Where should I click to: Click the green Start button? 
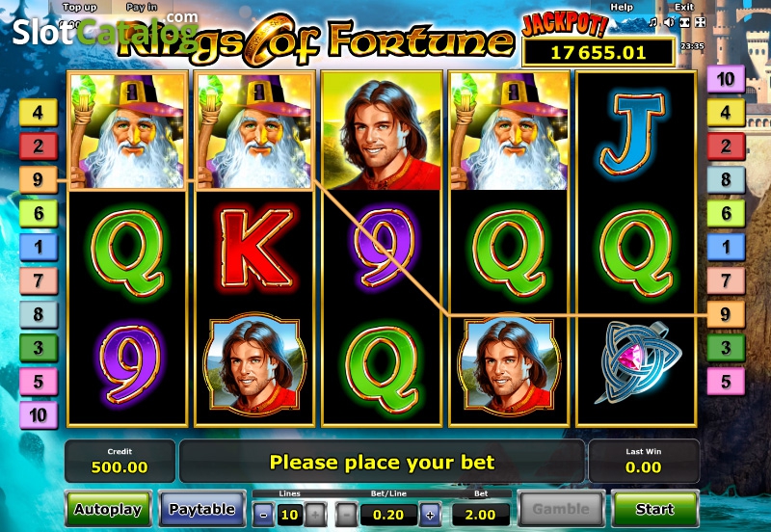(x=654, y=509)
